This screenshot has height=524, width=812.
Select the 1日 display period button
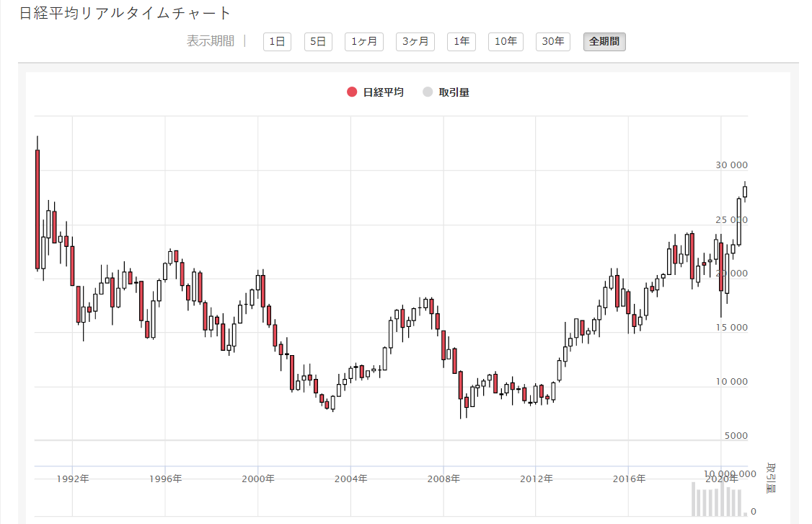[277, 42]
